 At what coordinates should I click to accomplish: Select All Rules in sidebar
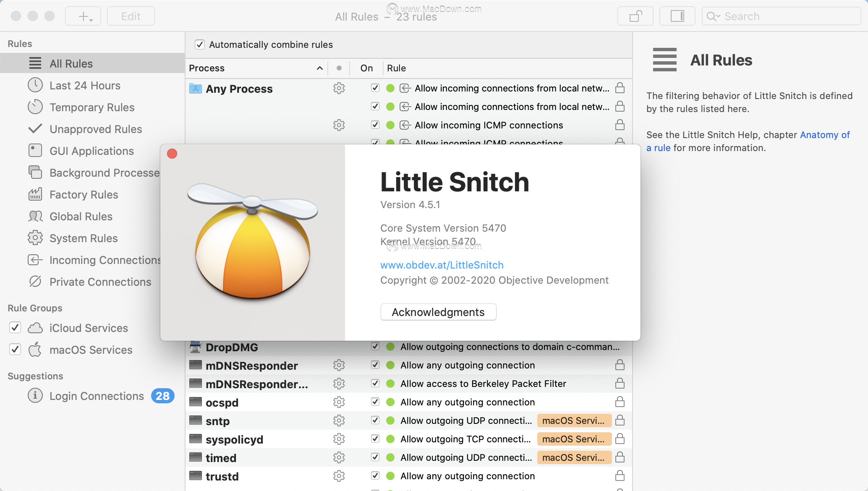(x=92, y=63)
